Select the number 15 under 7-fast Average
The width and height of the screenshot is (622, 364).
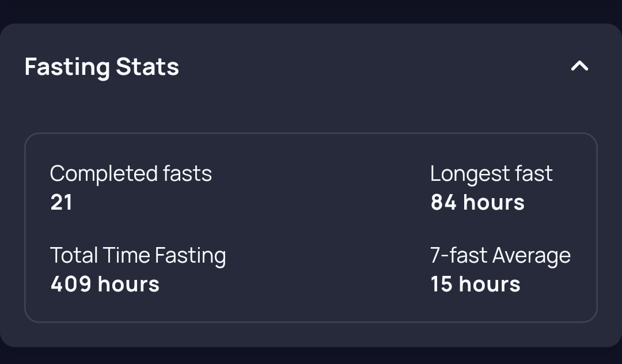pos(441,285)
